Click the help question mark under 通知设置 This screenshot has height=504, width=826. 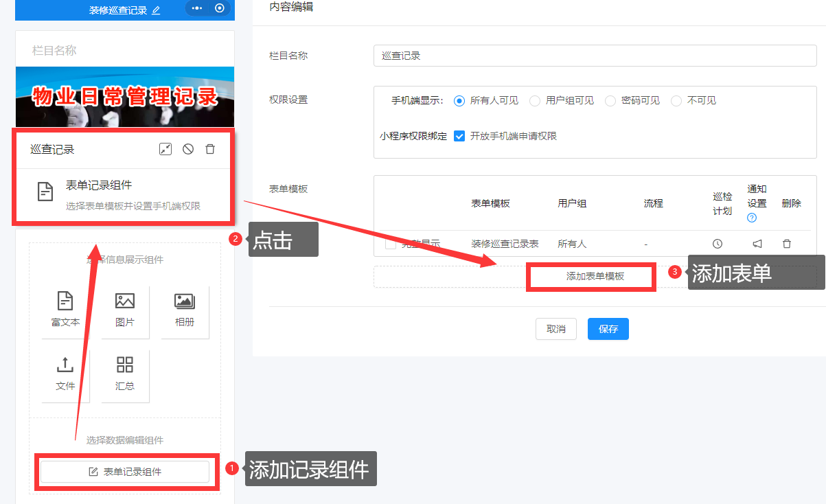point(752,218)
